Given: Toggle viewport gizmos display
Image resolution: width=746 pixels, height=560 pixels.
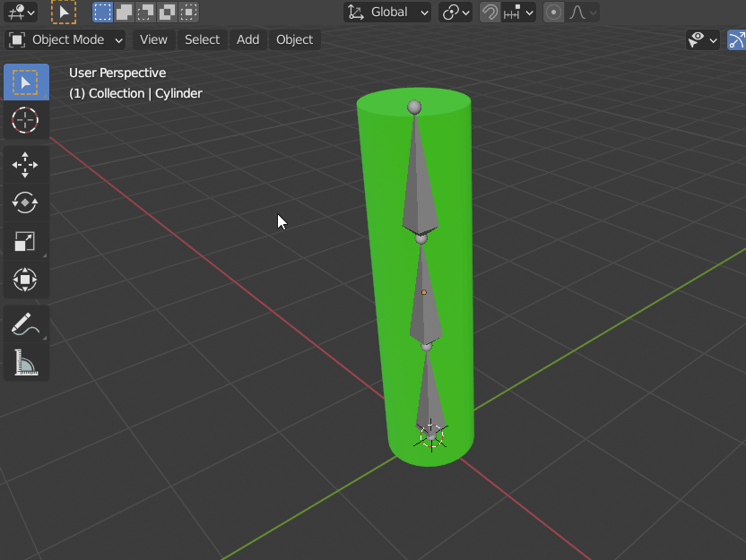Looking at the screenshot, I should pyautogui.click(x=736, y=40).
